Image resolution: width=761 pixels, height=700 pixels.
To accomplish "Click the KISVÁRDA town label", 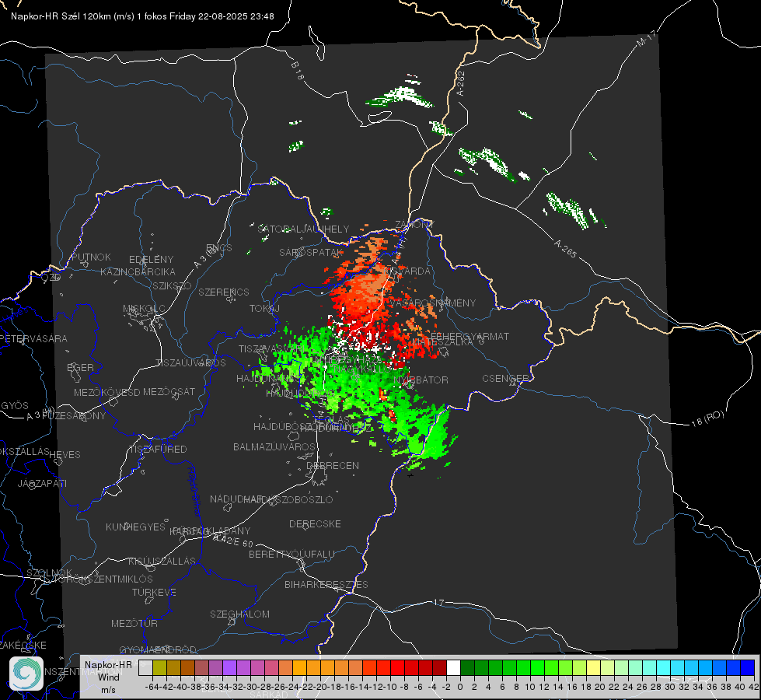I will click(x=407, y=271).
